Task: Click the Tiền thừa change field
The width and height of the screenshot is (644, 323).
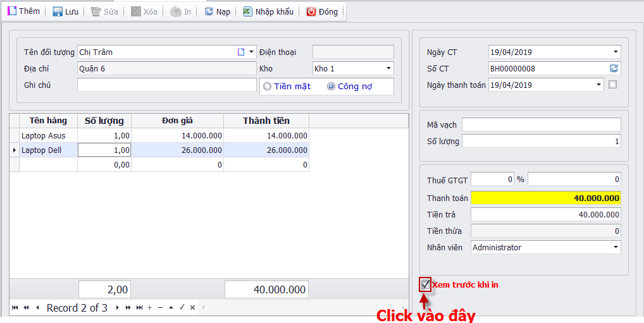Action: [x=546, y=231]
